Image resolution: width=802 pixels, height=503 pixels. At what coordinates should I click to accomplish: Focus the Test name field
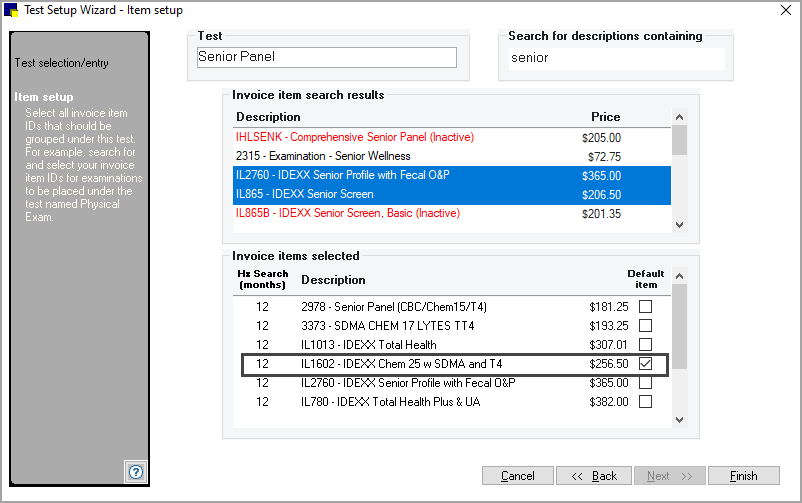pos(327,57)
